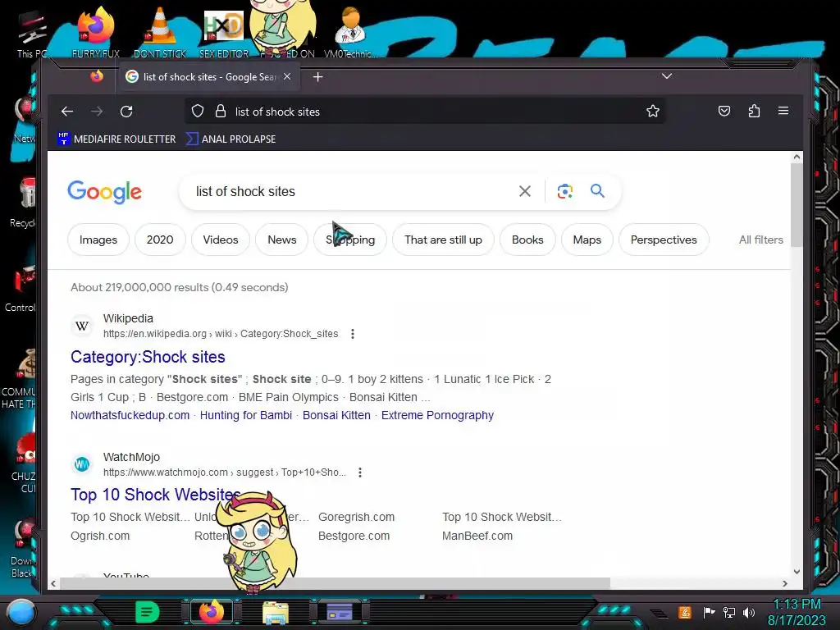Open the Save to Pocket icon
The image size is (840, 630).
[724, 112]
